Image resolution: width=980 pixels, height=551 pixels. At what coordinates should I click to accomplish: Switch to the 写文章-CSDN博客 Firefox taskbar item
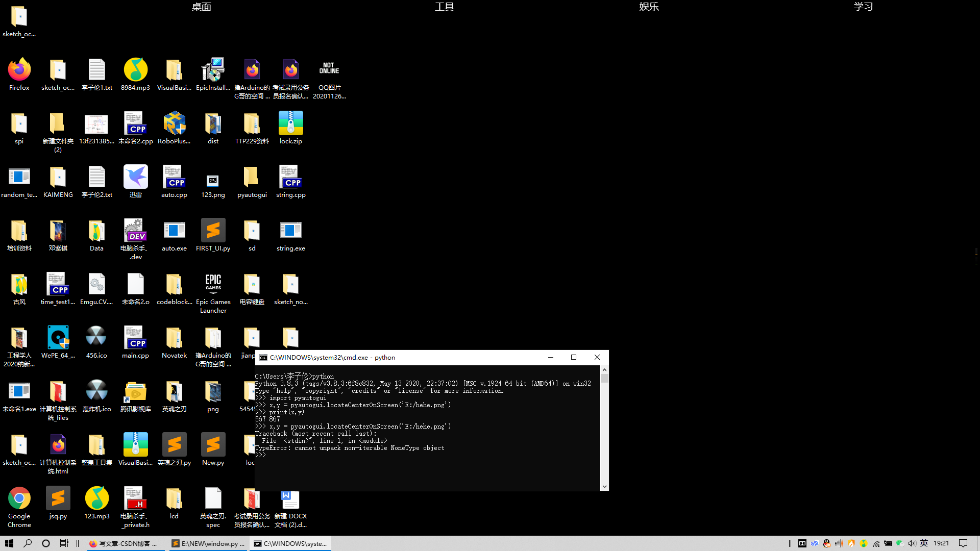click(x=123, y=543)
